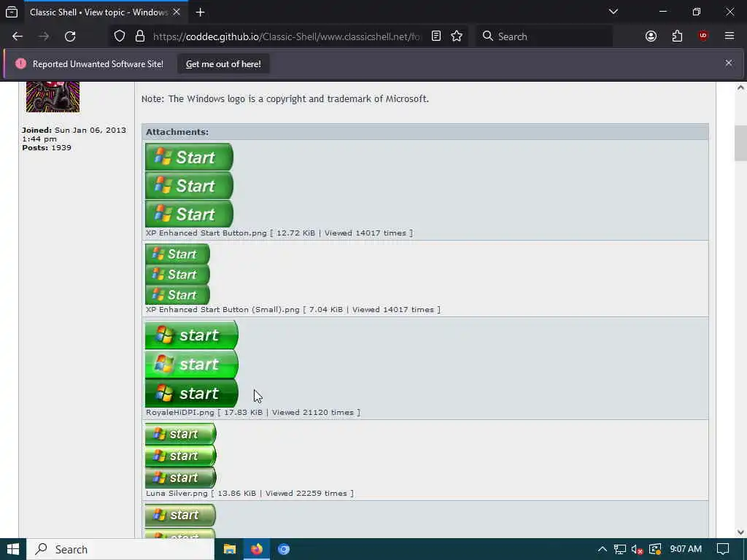
Task: Dismiss the unwanted software warning bar
Action: (x=729, y=63)
